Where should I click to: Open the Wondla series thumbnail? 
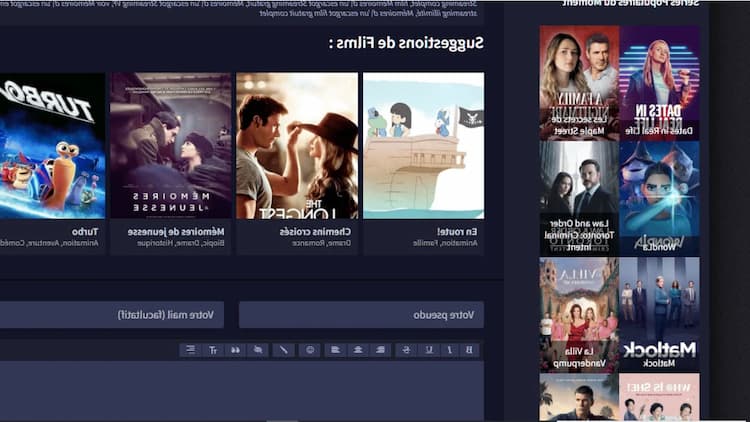[660, 199]
